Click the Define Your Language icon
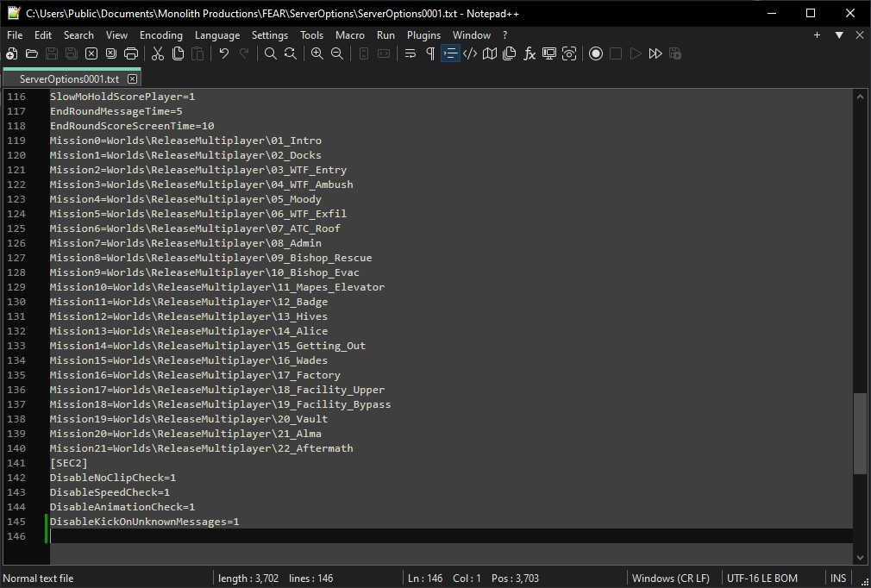The image size is (871, 588). coord(470,53)
